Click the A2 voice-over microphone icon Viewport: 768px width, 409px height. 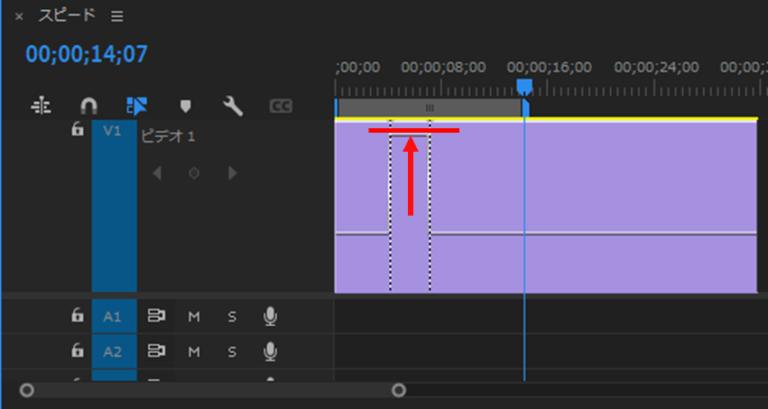(269, 351)
